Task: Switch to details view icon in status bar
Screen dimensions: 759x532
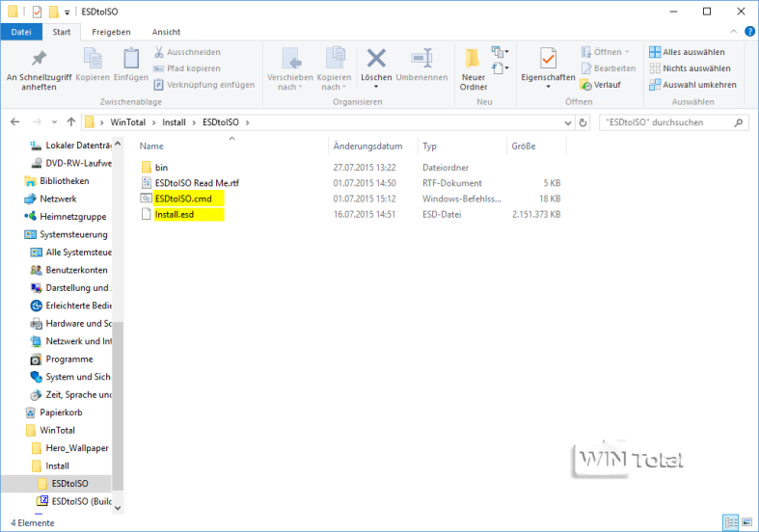Action: (731, 522)
